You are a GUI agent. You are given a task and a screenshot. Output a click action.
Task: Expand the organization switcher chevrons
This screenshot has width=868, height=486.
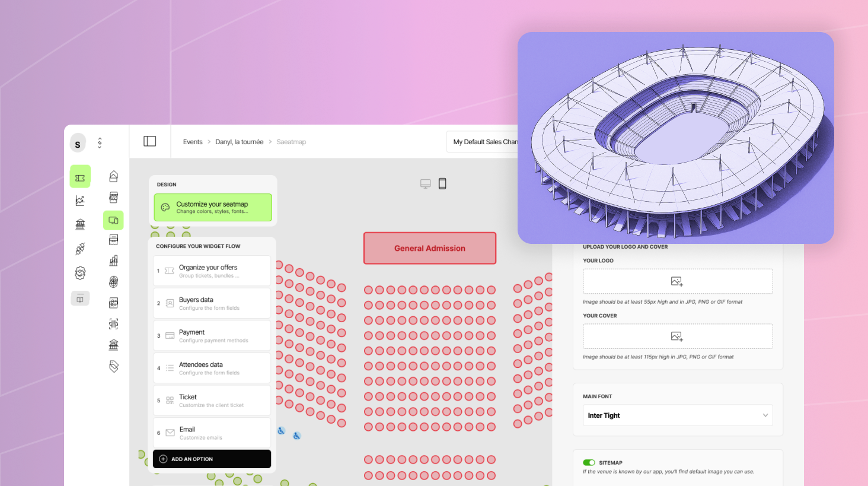[x=100, y=143]
